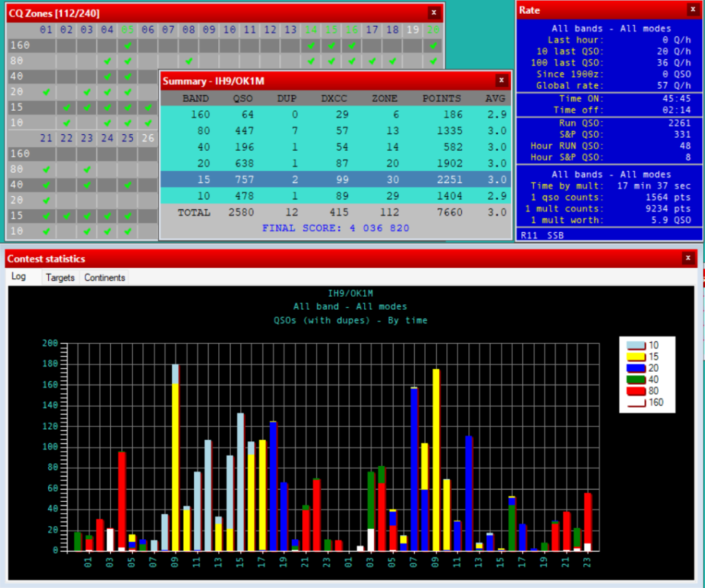Switch to the Log tab
Viewport: 705px width, 588px height.
19,277
